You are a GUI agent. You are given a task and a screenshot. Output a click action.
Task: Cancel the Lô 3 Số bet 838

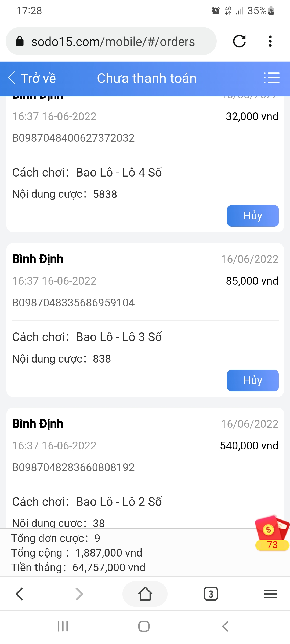[x=253, y=380]
